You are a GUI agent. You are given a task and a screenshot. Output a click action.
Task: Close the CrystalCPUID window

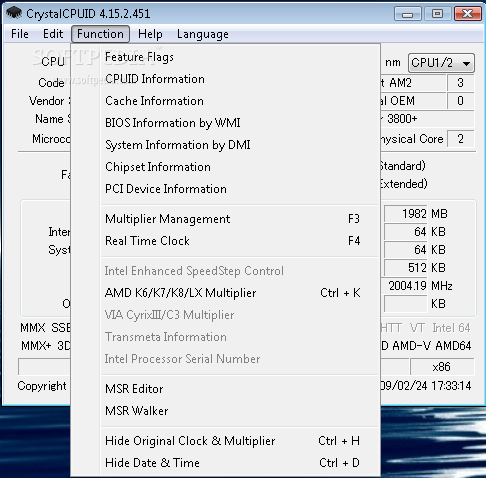(x=468, y=14)
